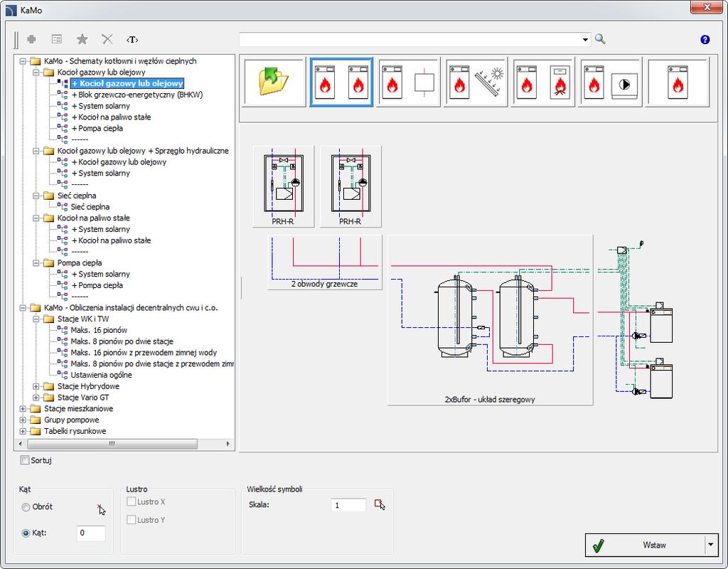728x569 pixels.
Task: Select the Sieć cieplna leaf item
Action: coord(90,207)
